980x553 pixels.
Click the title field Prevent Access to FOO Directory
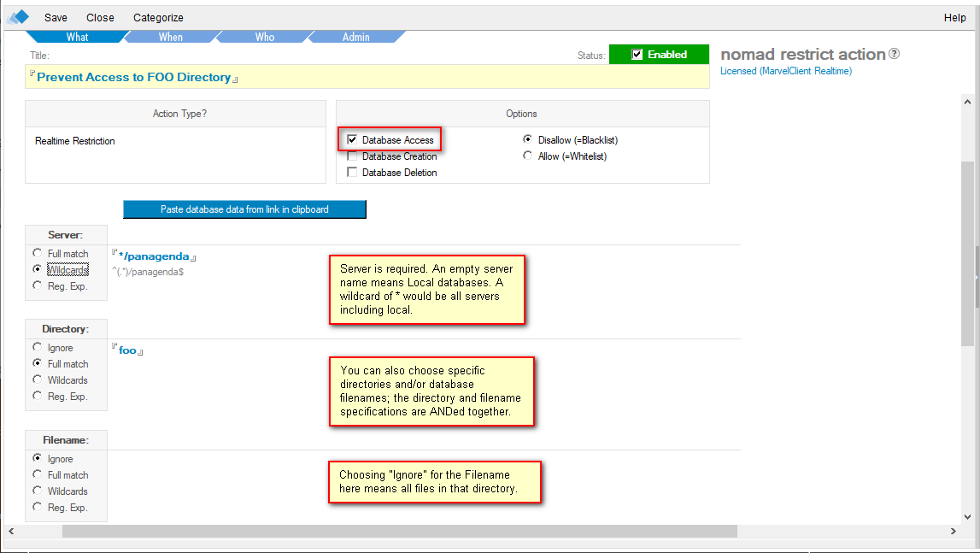(x=134, y=77)
